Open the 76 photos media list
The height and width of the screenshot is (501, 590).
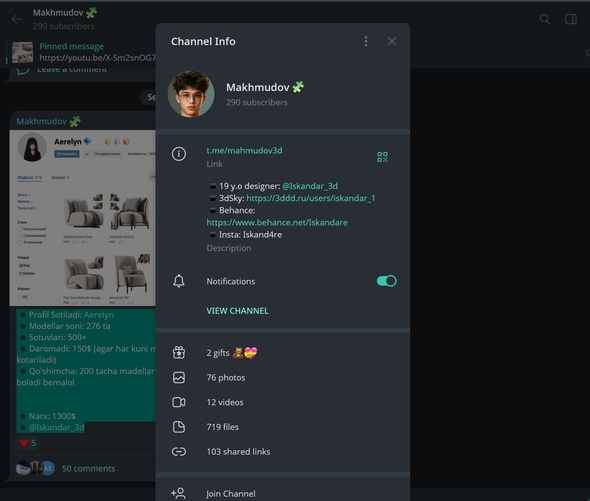pyautogui.click(x=283, y=378)
